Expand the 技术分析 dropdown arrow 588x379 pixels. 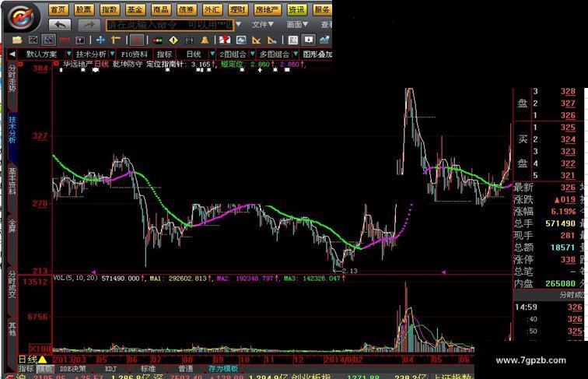[x=112, y=54]
